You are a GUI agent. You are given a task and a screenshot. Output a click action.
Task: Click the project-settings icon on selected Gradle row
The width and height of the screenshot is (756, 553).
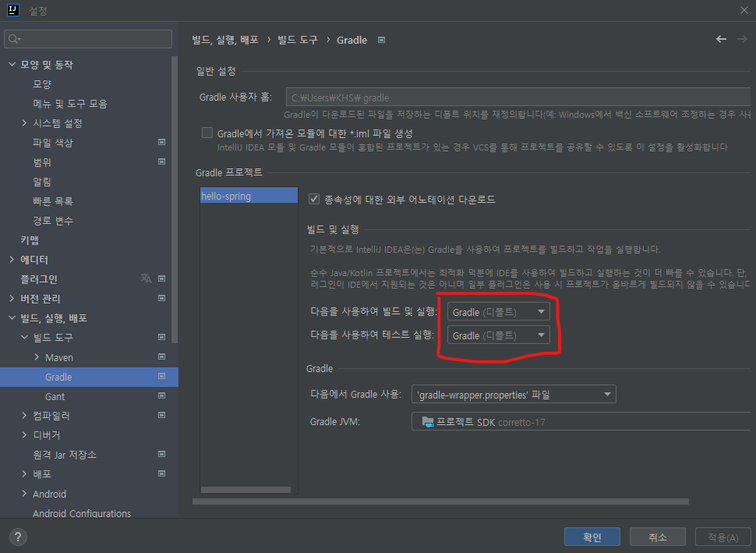pyautogui.click(x=162, y=377)
